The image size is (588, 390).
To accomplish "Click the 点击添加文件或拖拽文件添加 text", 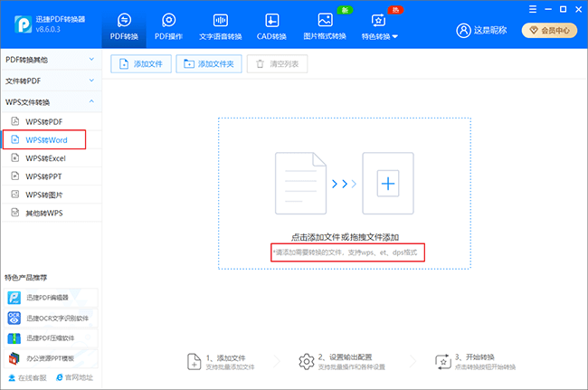I will 345,237.
